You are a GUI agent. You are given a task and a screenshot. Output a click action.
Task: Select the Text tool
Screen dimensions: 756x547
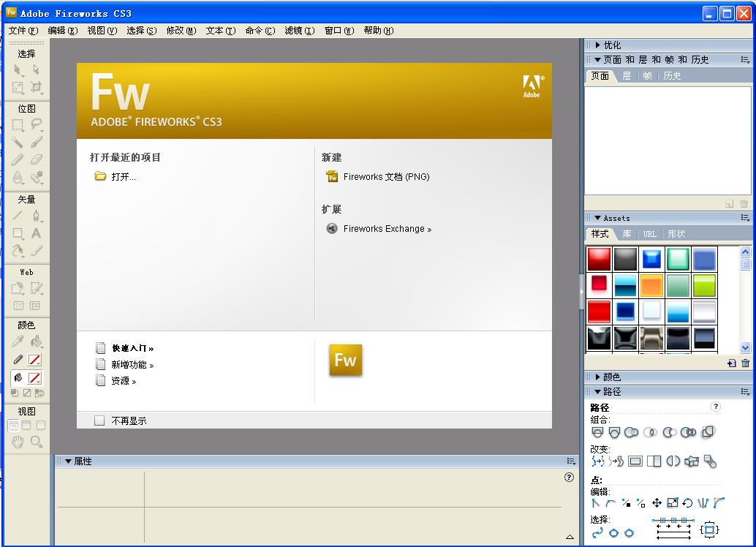pyautogui.click(x=36, y=233)
